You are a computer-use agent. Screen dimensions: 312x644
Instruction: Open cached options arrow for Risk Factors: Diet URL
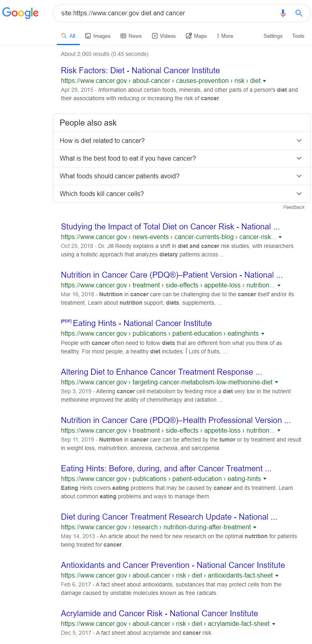(x=264, y=81)
